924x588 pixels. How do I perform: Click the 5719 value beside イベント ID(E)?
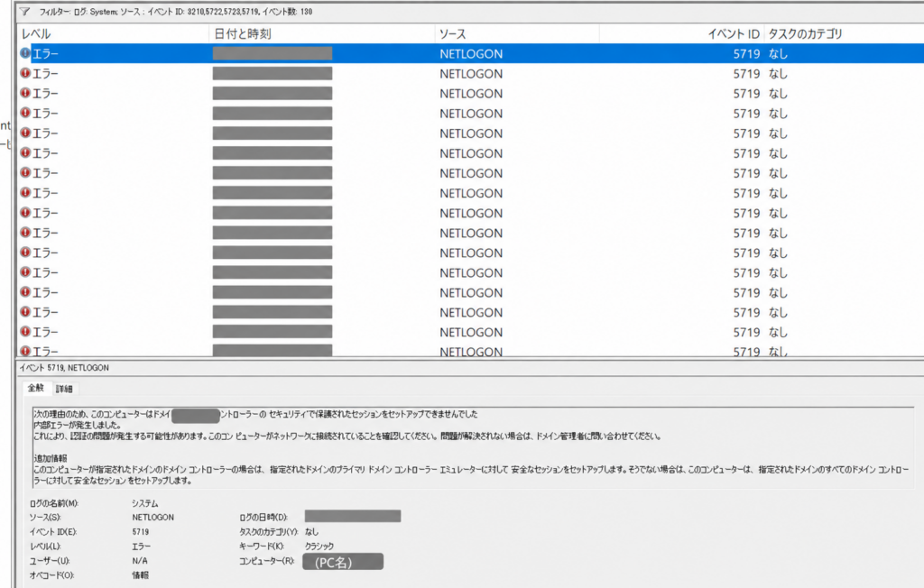140,531
